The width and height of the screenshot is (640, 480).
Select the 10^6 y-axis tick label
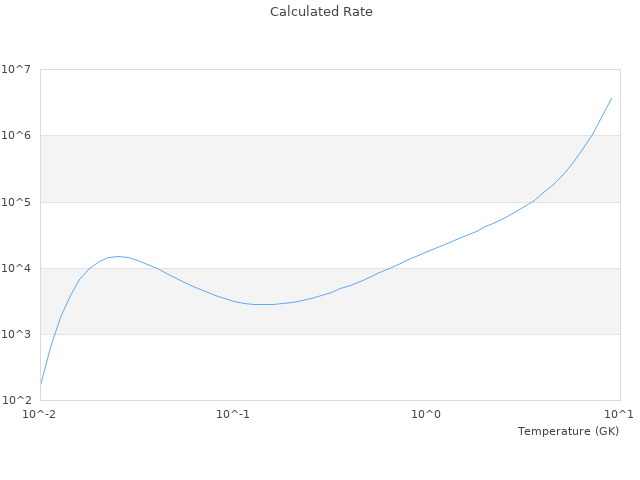pos(16,135)
